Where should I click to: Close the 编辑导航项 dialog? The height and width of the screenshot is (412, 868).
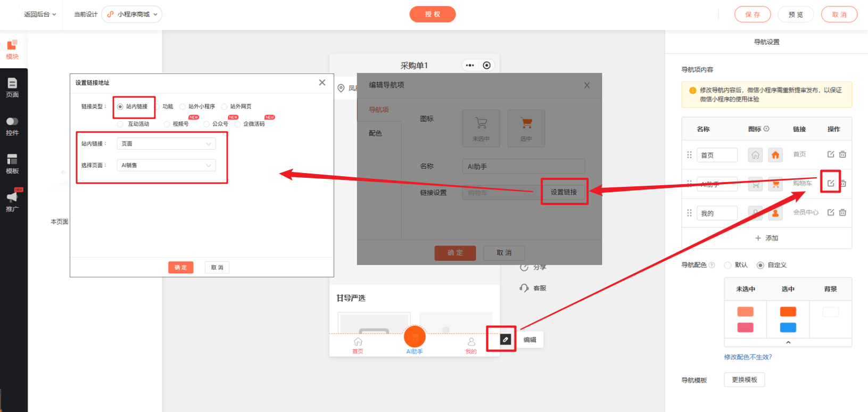click(x=586, y=85)
